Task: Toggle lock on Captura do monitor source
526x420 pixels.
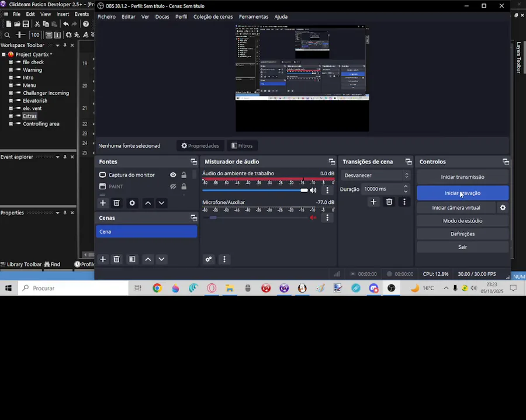Action: click(184, 175)
